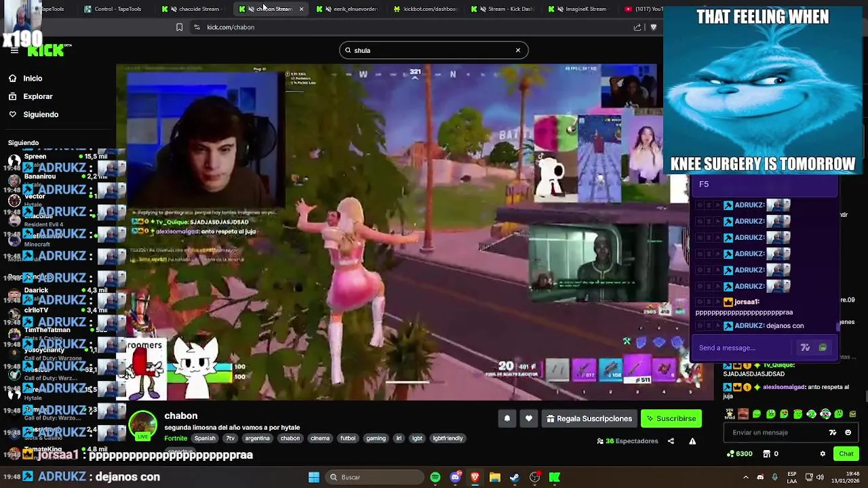
Task: Open Windows Start menu
Action: 314,477
